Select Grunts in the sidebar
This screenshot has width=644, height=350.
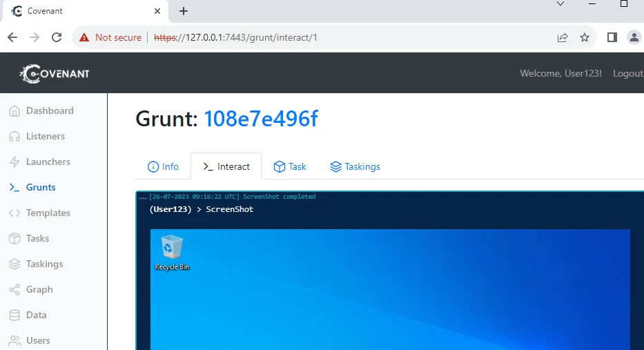click(32, 187)
